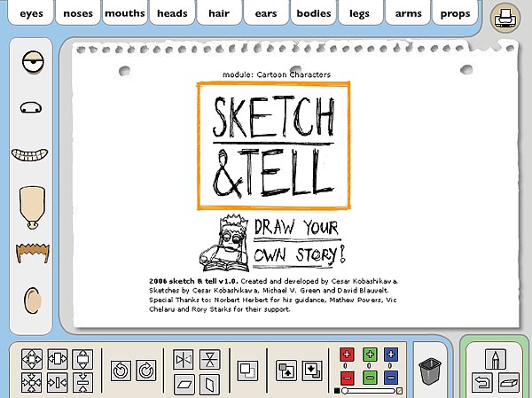Click the cartoon king reading illustration
Viewport: 532px width, 398px height.
tap(224, 243)
